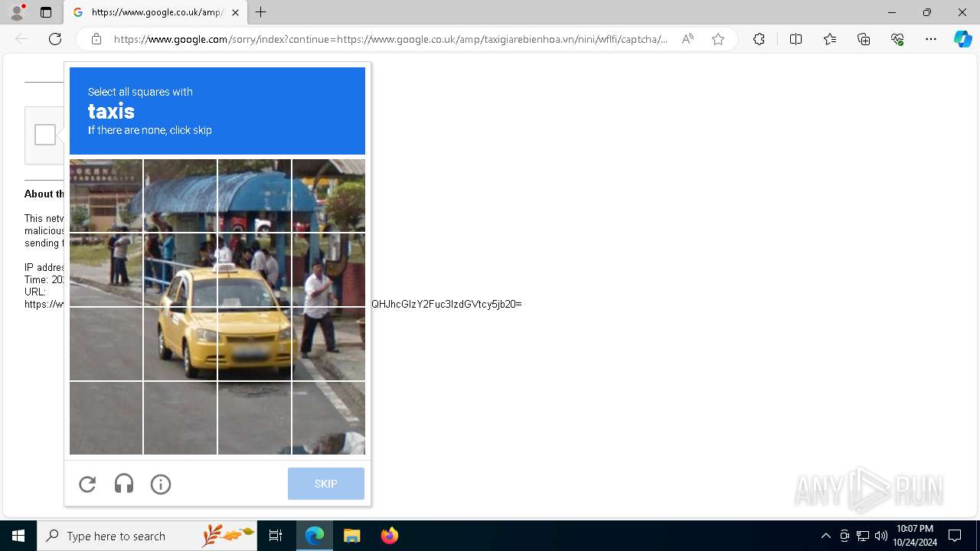Open network settings tray icon
Image resolution: width=980 pixels, height=551 pixels.
[x=863, y=536]
